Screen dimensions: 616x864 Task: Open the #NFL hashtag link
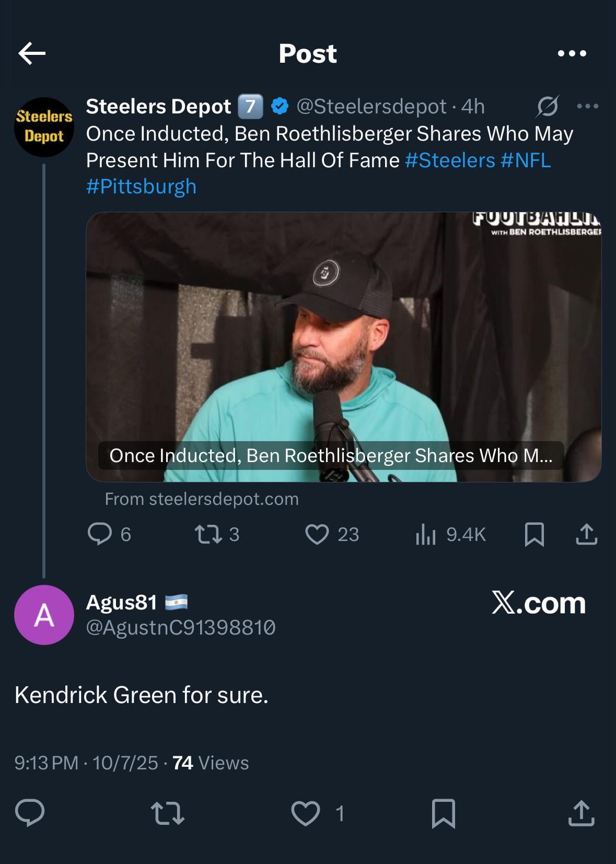click(525, 160)
